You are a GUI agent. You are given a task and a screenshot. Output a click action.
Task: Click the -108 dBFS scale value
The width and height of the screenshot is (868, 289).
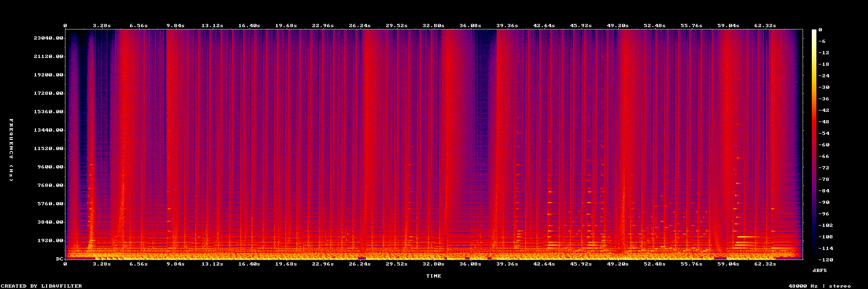pos(825,237)
